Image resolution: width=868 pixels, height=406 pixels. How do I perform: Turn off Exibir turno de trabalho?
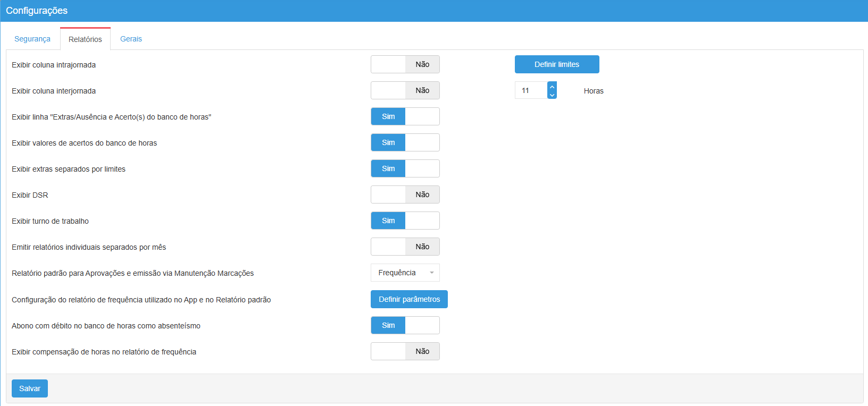405,221
